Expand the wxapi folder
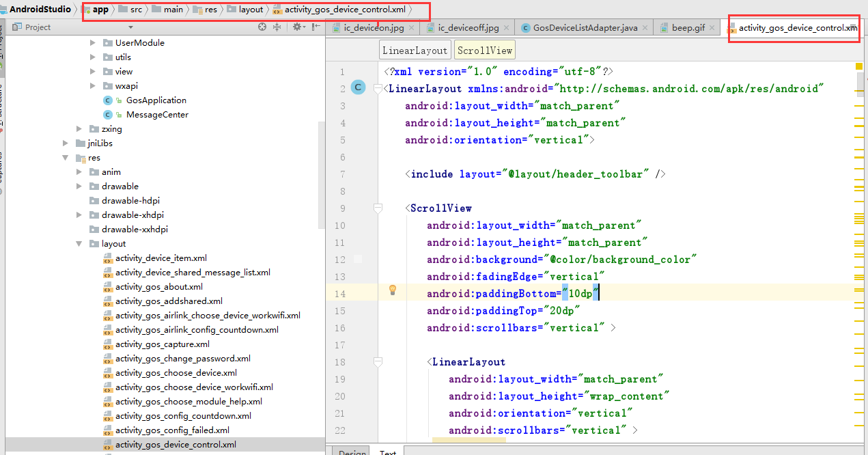This screenshot has width=868, height=455. click(93, 86)
